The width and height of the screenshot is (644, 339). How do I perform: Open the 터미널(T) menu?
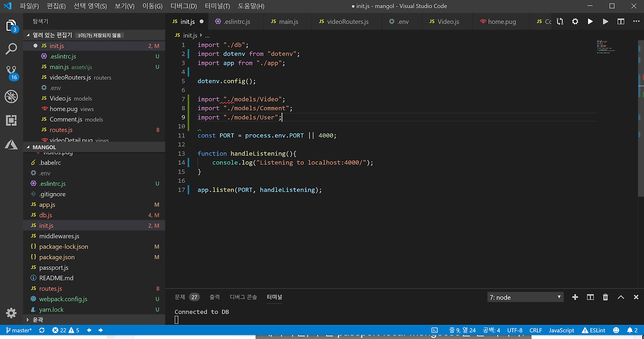[217, 6]
